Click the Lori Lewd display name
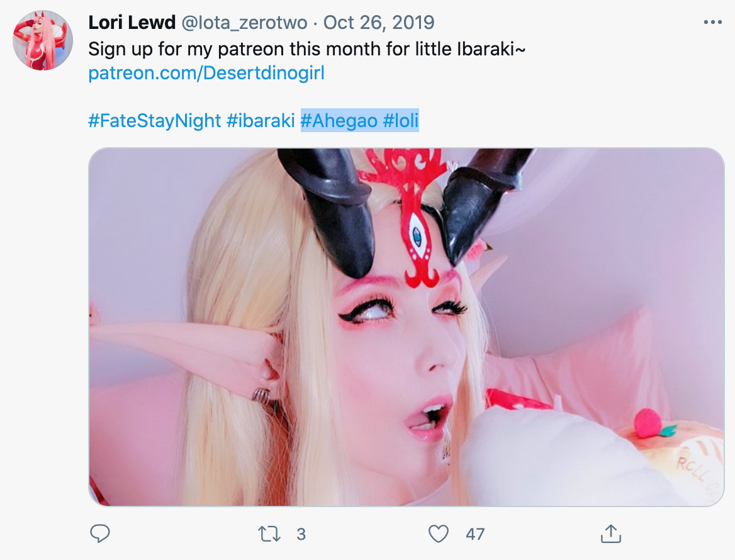735x560 pixels. (132, 23)
